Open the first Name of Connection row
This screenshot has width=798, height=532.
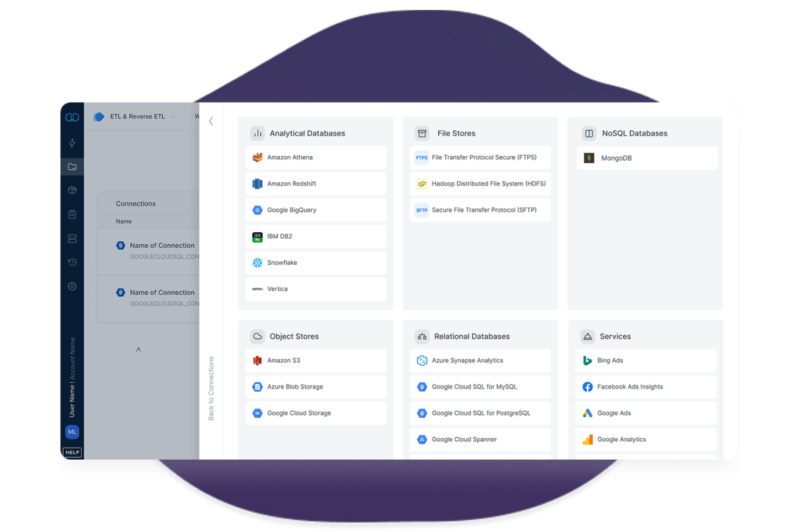[149, 251]
